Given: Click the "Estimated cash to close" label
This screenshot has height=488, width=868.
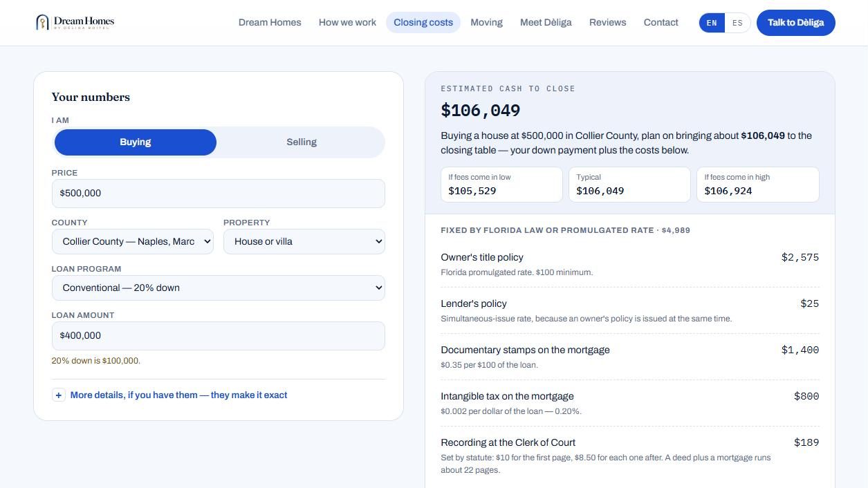Looking at the screenshot, I should [x=508, y=88].
